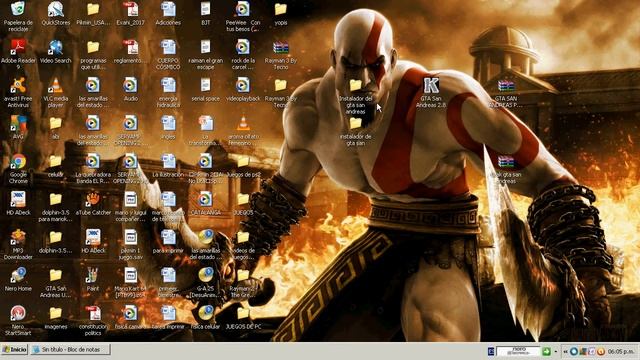This screenshot has width=640, height=360.
Task: Select the Pikmin_USA folder
Action: click(93, 14)
